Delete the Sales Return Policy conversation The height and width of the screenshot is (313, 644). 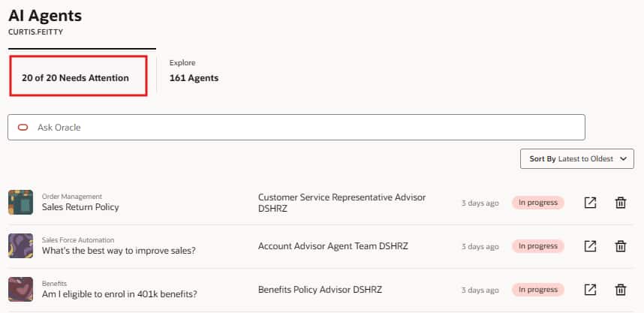(621, 203)
